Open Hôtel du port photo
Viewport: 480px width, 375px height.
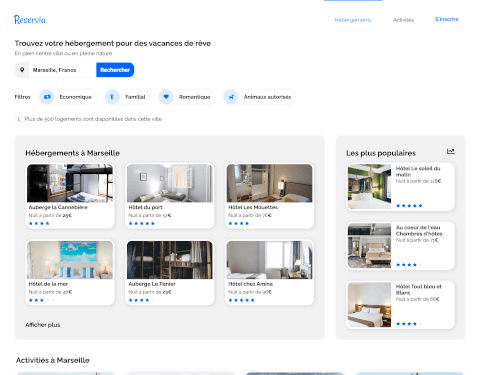(170, 183)
